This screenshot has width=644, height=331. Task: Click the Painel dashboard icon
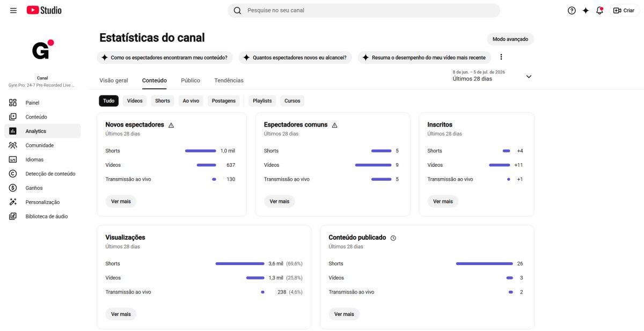pos(13,102)
